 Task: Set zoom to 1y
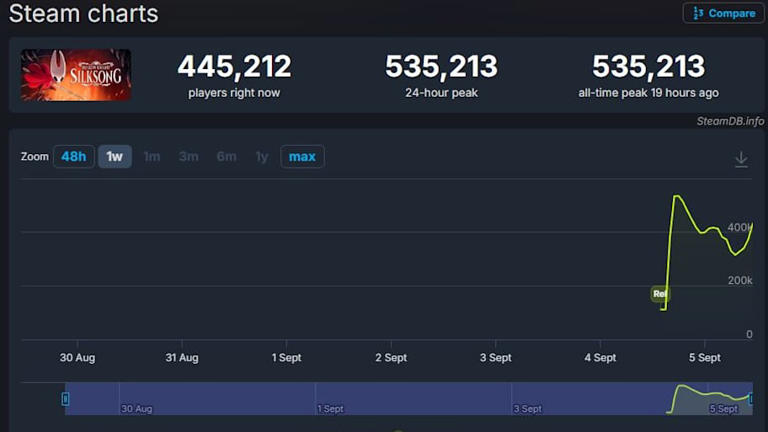click(261, 157)
